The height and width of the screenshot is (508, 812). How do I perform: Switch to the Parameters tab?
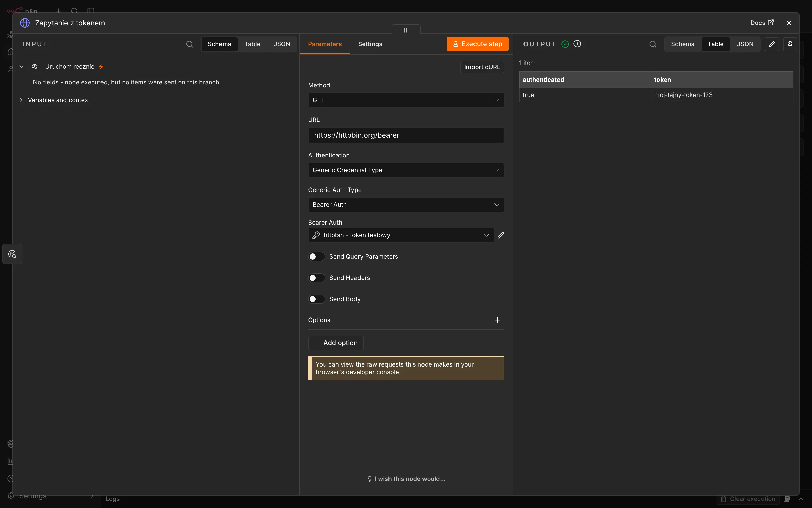(325, 44)
